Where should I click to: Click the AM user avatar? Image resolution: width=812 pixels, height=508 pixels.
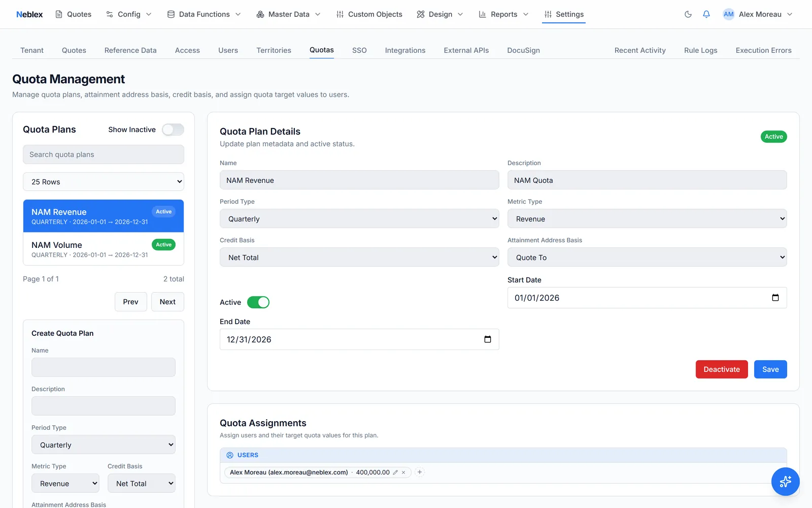(729, 14)
